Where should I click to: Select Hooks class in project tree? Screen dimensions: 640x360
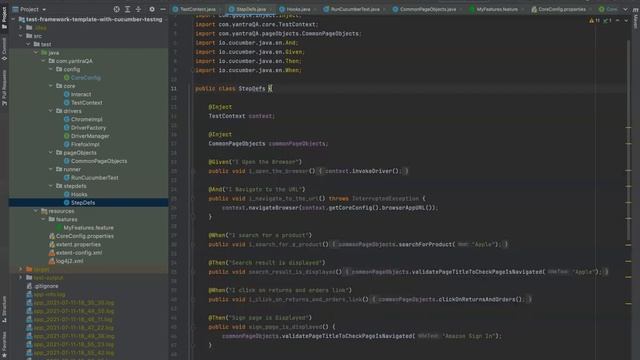pyautogui.click(x=79, y=194)
